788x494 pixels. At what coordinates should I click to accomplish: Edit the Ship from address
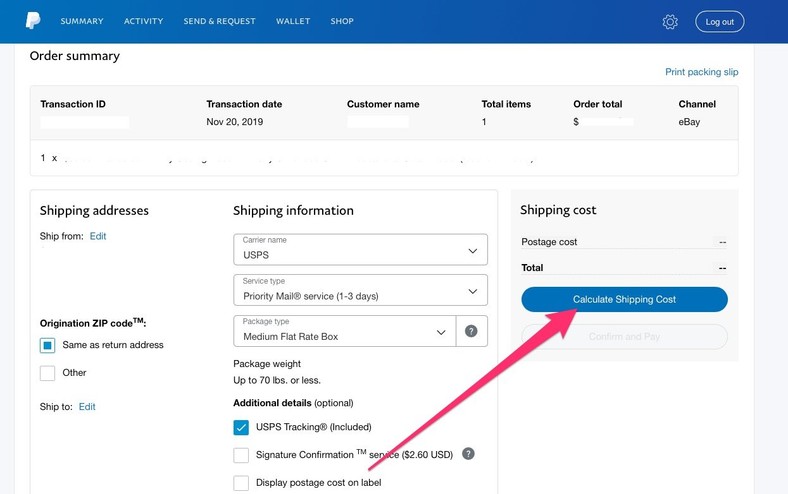[x=98, y=236]
